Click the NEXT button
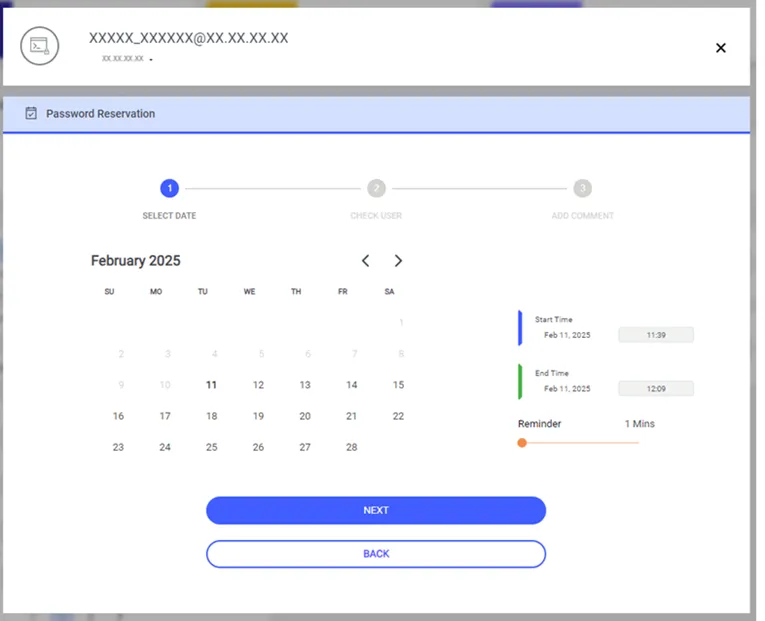 coord(376,510)
